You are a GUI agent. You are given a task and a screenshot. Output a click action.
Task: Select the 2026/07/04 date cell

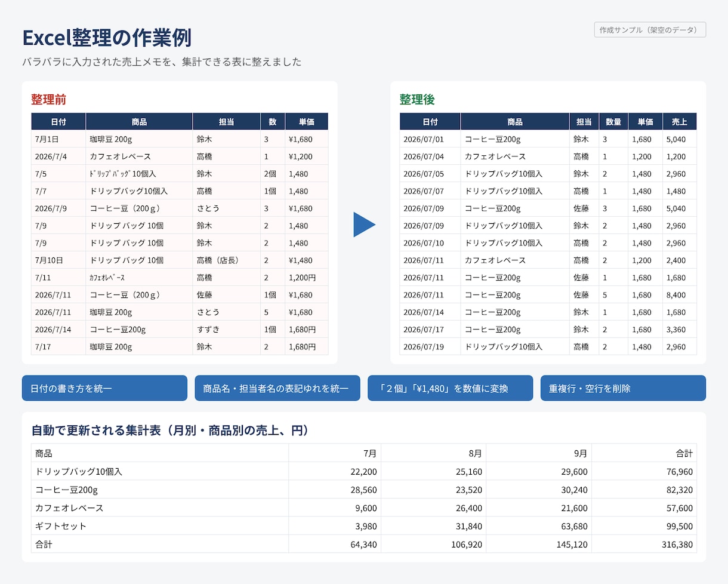click(430, 156)
